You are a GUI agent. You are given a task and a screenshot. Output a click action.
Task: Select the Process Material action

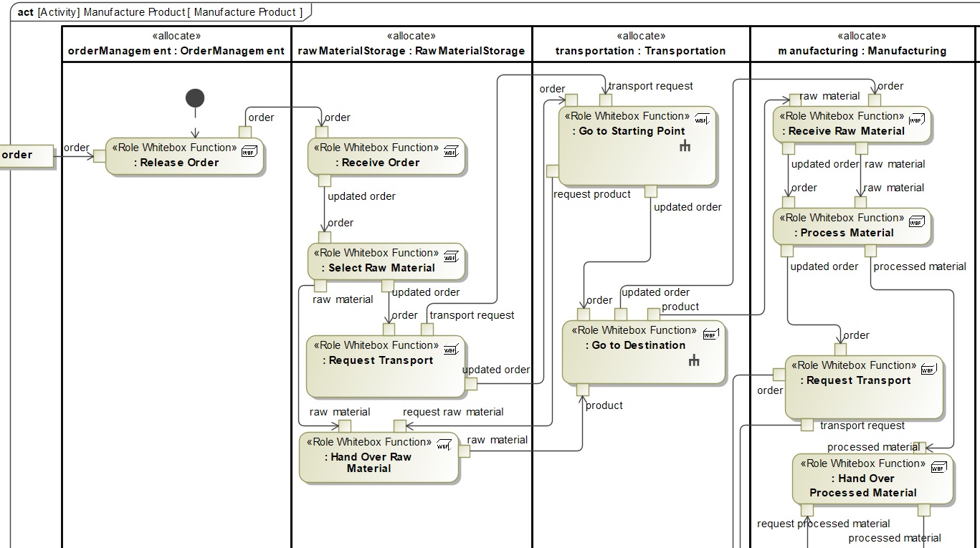pos(852,226)
